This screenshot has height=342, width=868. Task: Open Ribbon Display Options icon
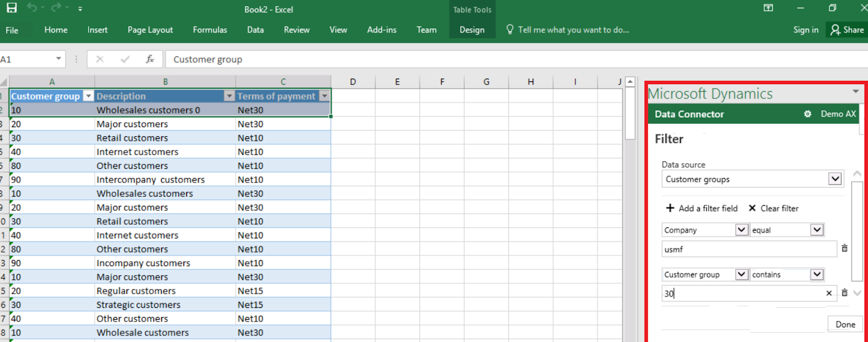(x=768, y=8)
